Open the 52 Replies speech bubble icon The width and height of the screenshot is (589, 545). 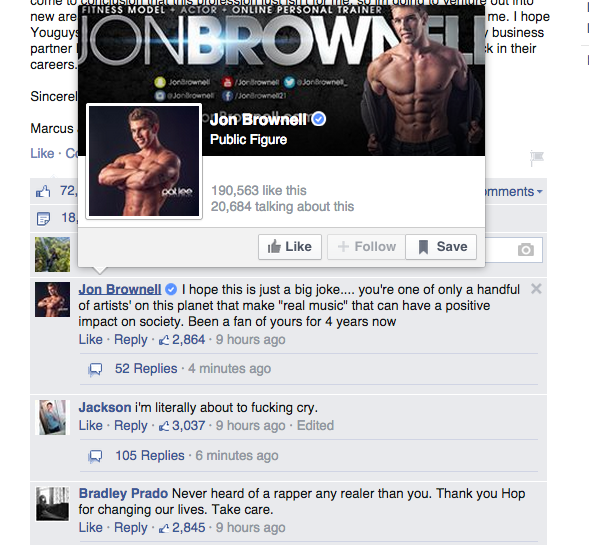(x=95, y=370)
